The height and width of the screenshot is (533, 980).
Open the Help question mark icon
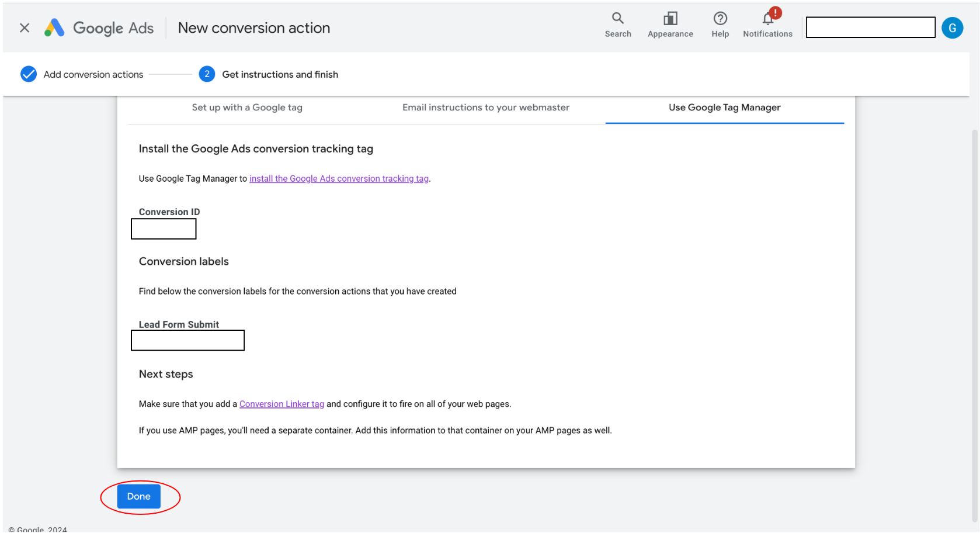720,19
